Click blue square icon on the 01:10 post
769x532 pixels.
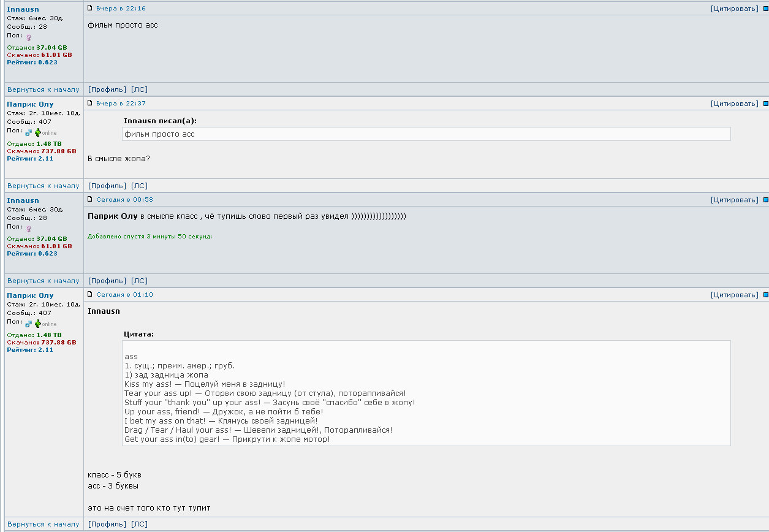(765, 295)
